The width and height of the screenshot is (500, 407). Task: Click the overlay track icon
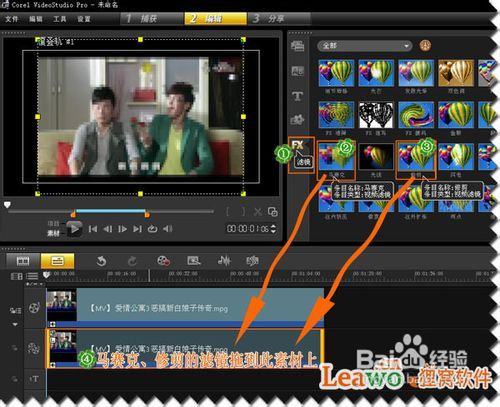tap(34, 348)
